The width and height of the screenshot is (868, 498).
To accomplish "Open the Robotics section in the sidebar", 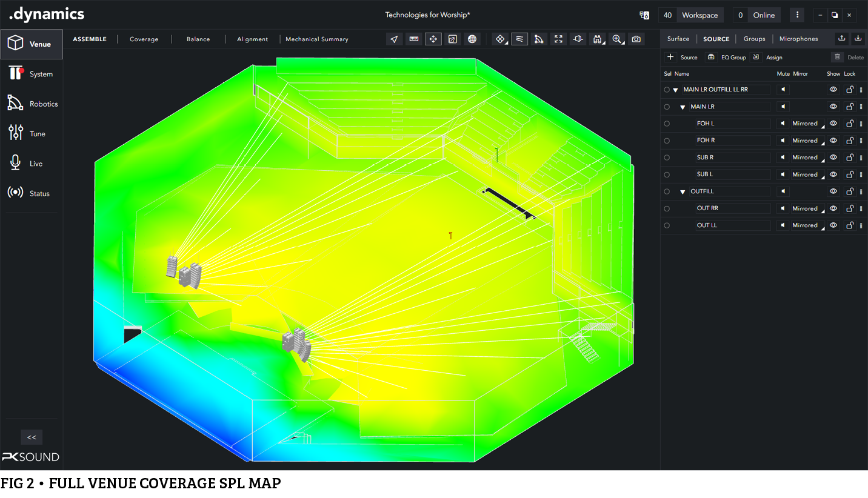I will (x=32, y=104).
